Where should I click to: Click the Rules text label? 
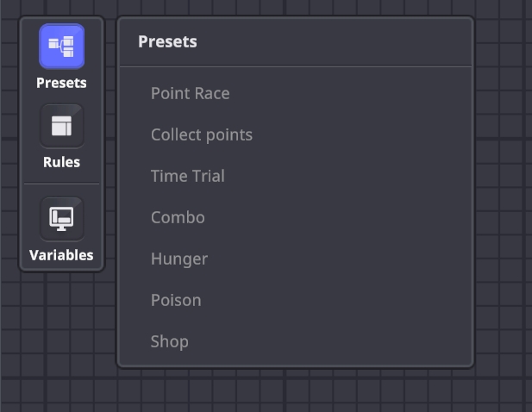61,162
